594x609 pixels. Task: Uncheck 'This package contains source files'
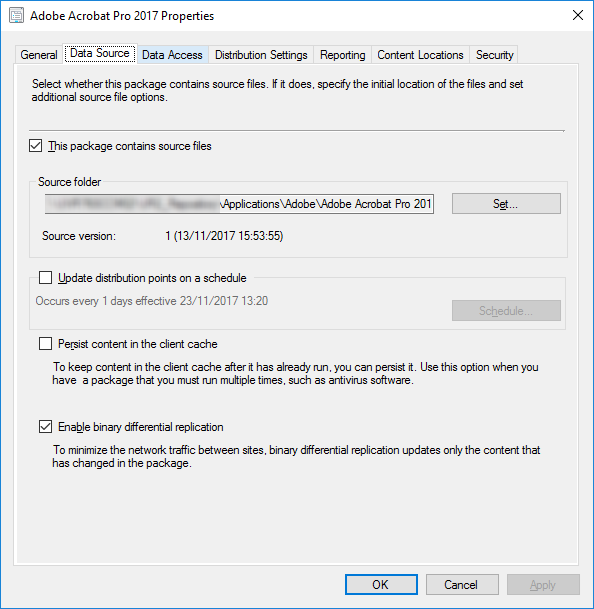click(x=36, y=146)
